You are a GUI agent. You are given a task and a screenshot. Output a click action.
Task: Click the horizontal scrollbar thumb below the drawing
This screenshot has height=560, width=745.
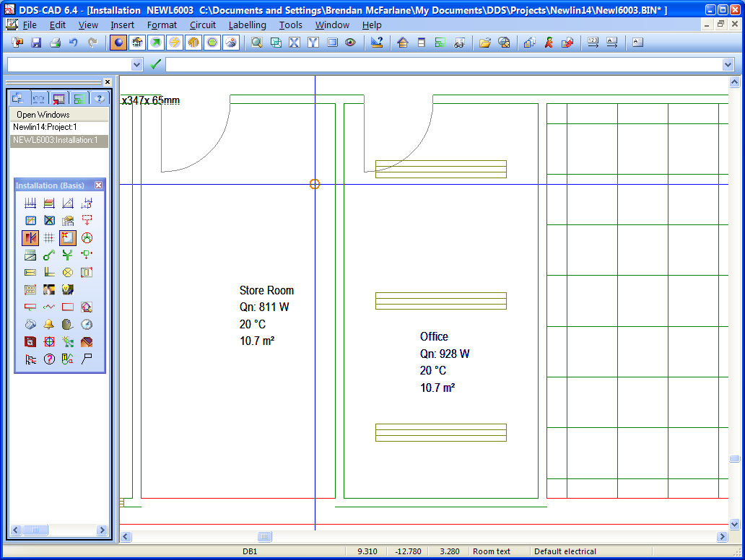pyautogui.click(x=265, y=536)
